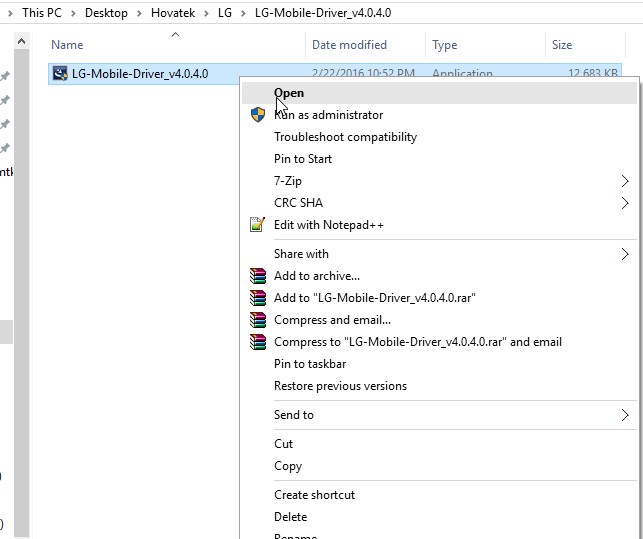Viewport: 643px width, 539px height.
Task: Select Cut from the context menu
Action: (439, 444)
